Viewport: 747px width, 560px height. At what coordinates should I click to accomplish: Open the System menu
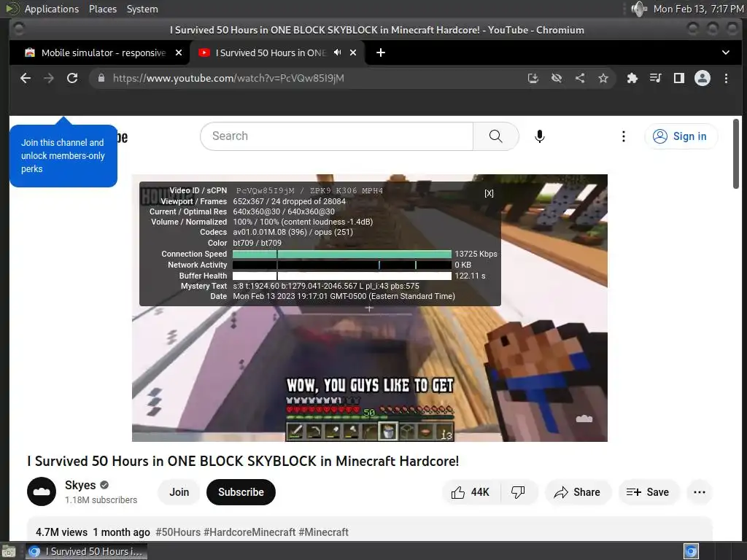142,9
